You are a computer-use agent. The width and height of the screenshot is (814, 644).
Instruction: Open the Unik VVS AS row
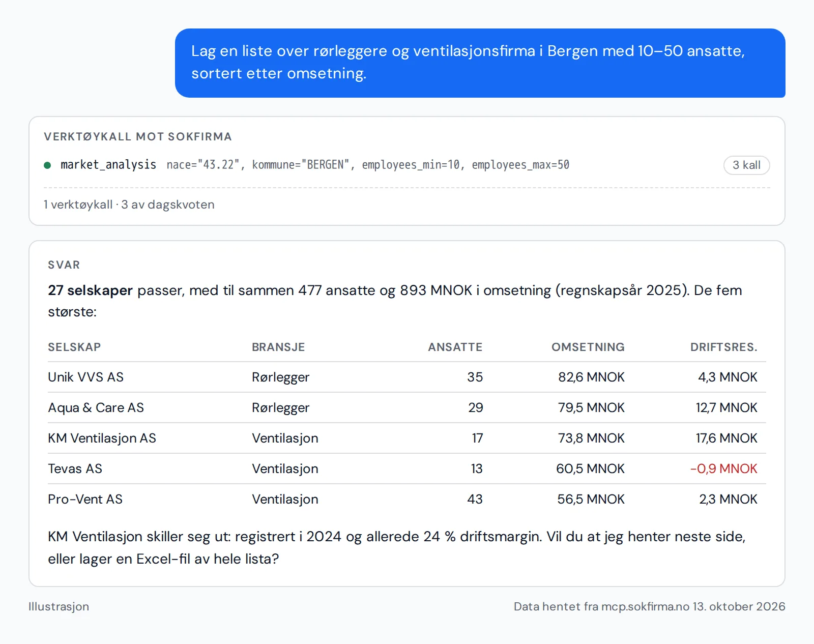pyautogui.click(x=407, y=377)
